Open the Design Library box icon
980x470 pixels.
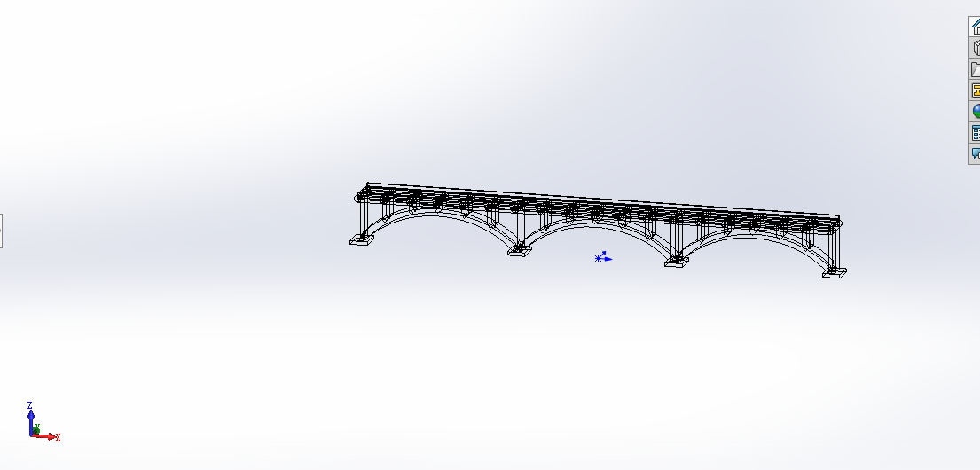pyautogui.click(x=975, y=48)
